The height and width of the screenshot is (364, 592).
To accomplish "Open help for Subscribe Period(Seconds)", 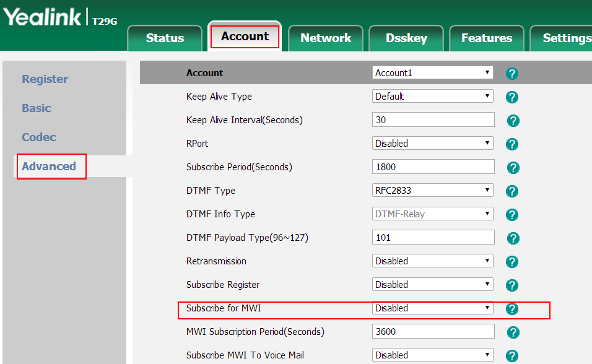I will click(x=513, y=168).
